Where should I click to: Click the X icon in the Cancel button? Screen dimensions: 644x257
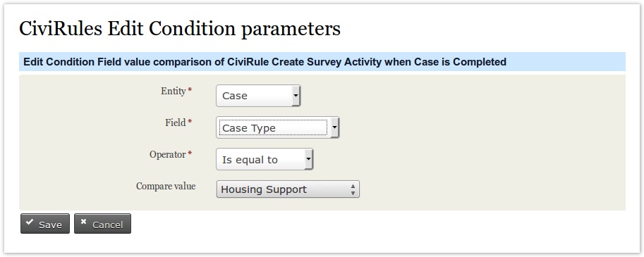pyautogui.click(x=84, y=222)
